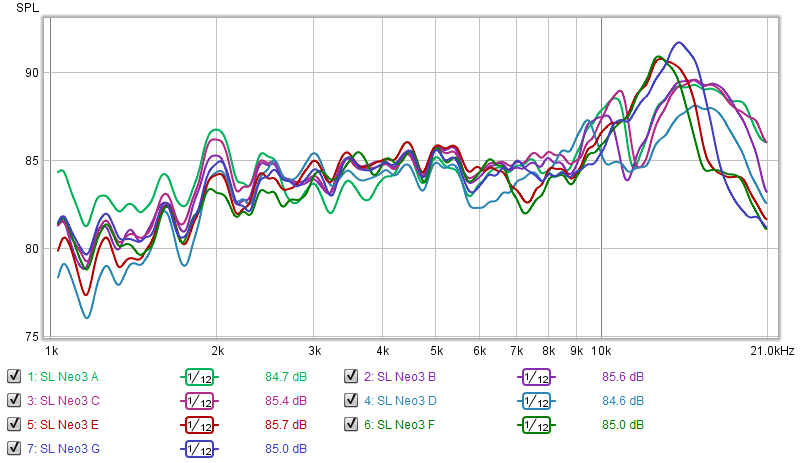Uncheck the SL Neo3 A trace checkbox
The image size is (800, 463).
pos(14,377)
